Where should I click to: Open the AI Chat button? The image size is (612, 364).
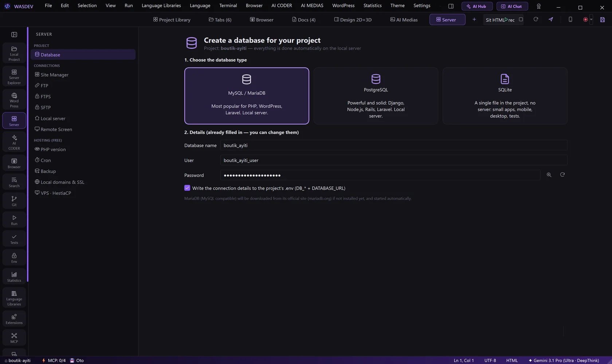coord(512,6)
